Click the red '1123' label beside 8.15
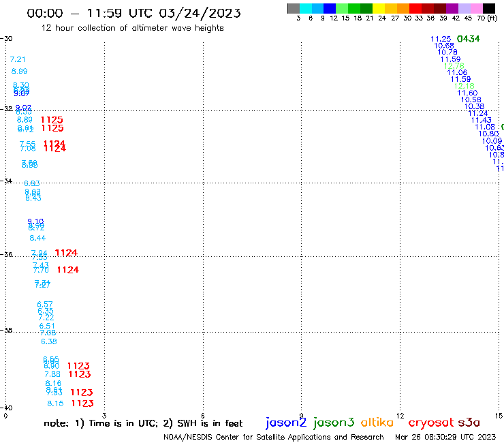504x443 pixels. click(x=82, y=403)
